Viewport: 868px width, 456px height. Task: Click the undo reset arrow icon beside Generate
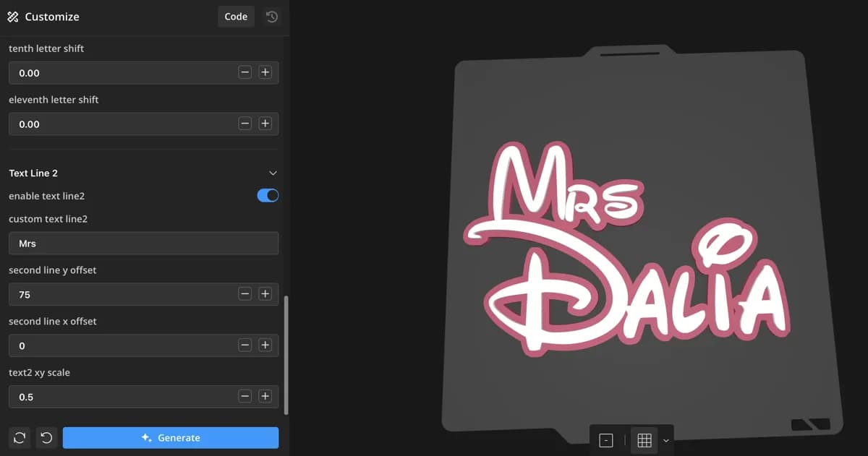(x=46, y=438)
